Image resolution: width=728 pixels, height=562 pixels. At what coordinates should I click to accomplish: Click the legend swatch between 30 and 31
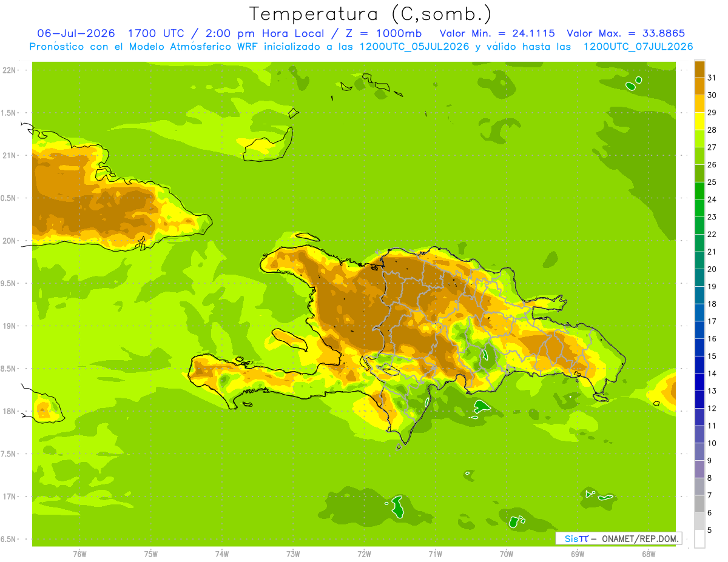click(x=699, y=87)
